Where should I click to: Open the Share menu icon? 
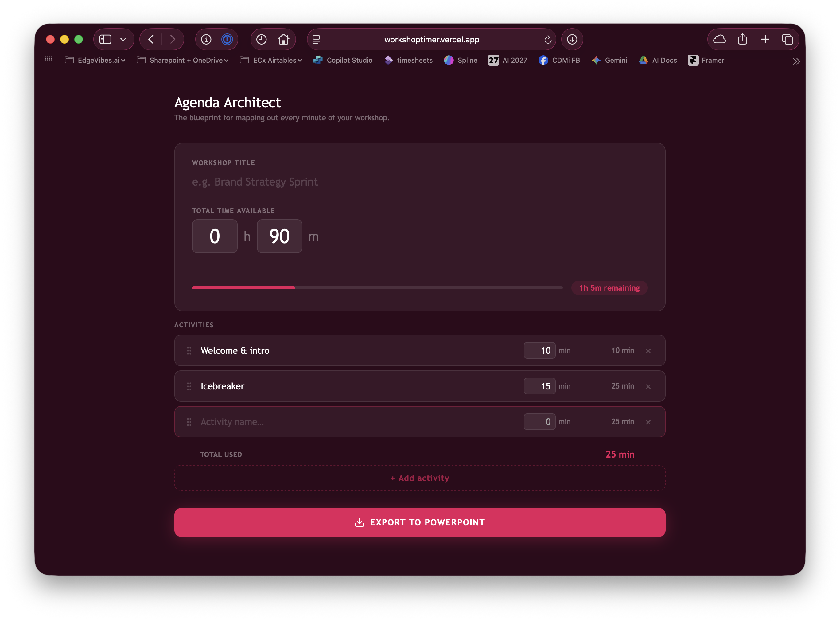[x=742, y=39]
